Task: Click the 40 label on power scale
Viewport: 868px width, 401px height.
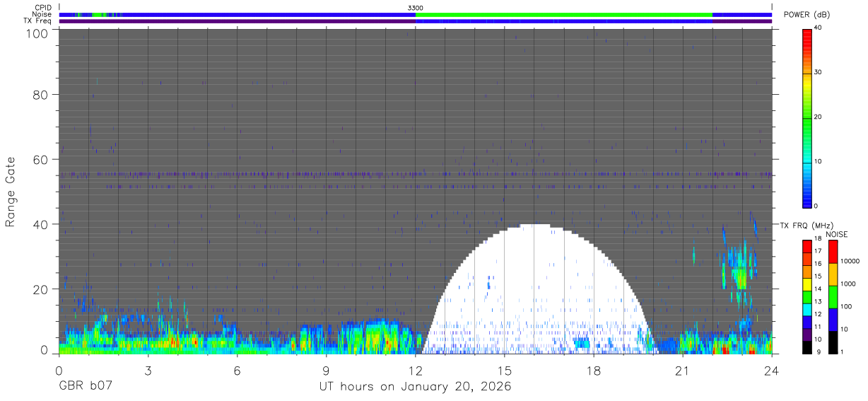Action: click(819, 28)
